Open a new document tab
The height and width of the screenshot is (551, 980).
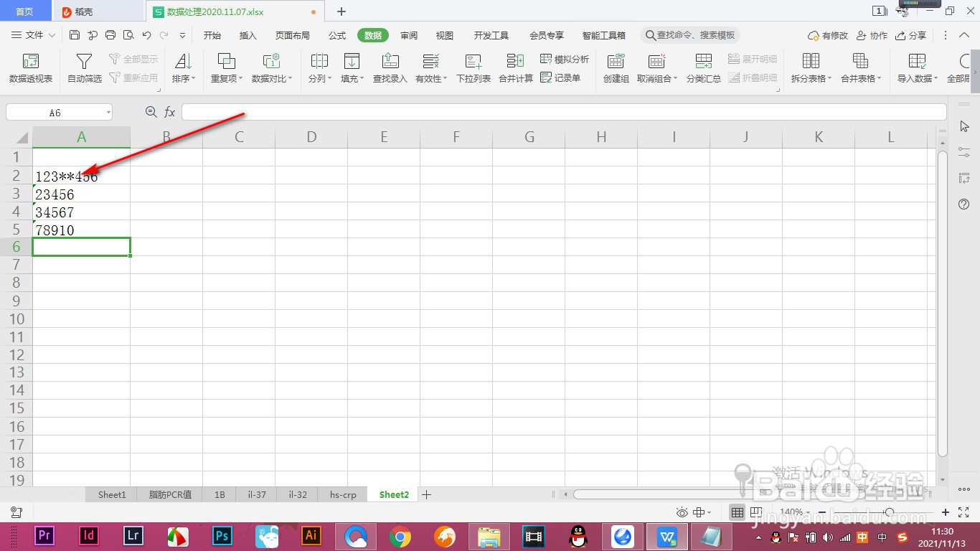[x=341, y=11]
